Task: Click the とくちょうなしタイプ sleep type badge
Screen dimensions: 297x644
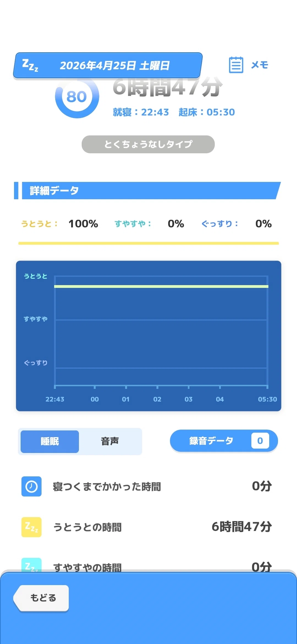Action: (x=148, y=144)
